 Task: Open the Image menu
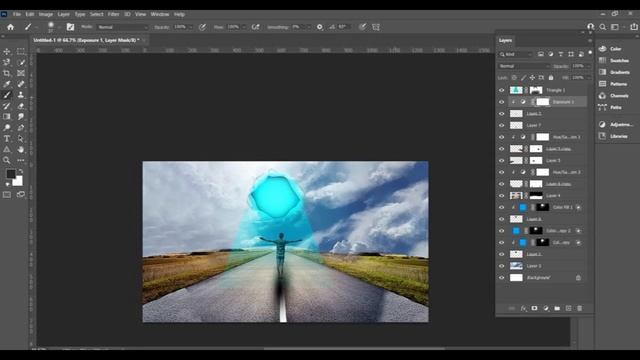[46, 14]
